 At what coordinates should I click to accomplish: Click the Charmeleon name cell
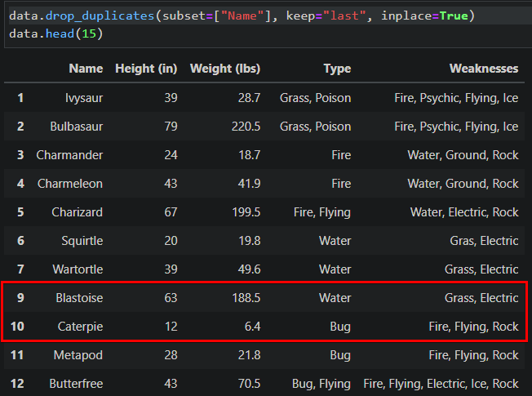click(70, 184)
